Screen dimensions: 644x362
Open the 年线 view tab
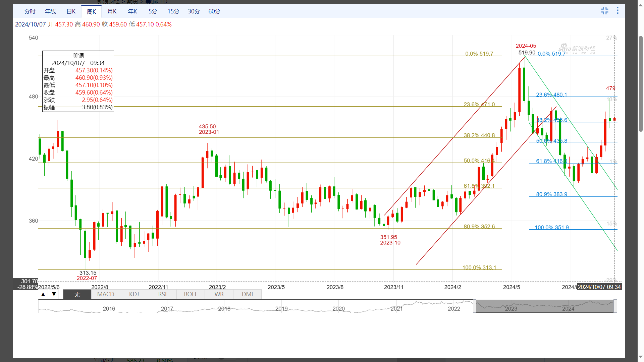[51, 11]
